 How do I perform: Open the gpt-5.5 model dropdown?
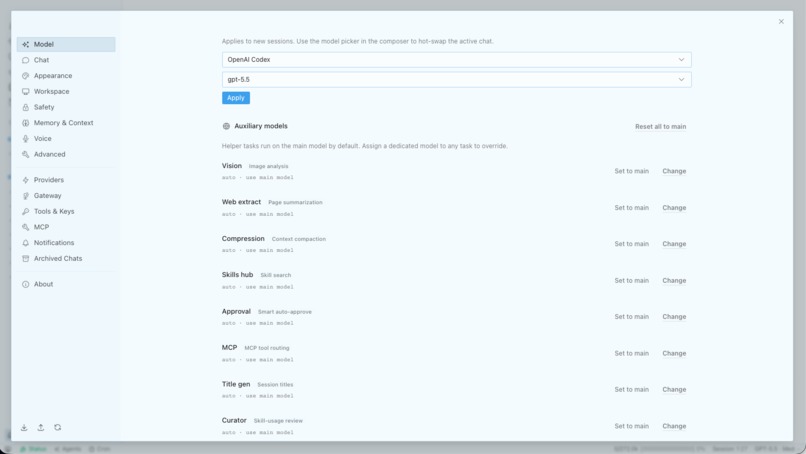coord(456,80)
